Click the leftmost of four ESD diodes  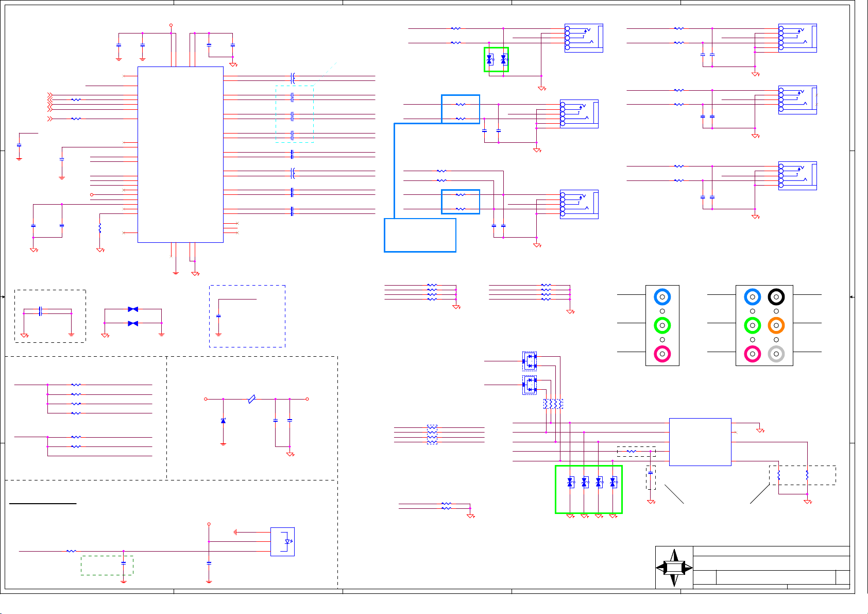(x=570, y=483)
